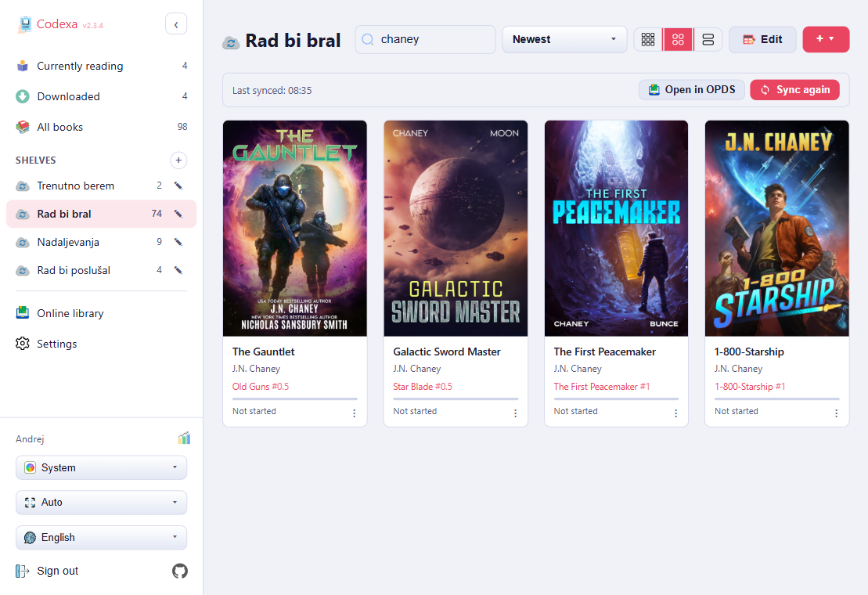Screen dimensions: 868x595
Task: Click the search field containing chaney
Action: 425,39
